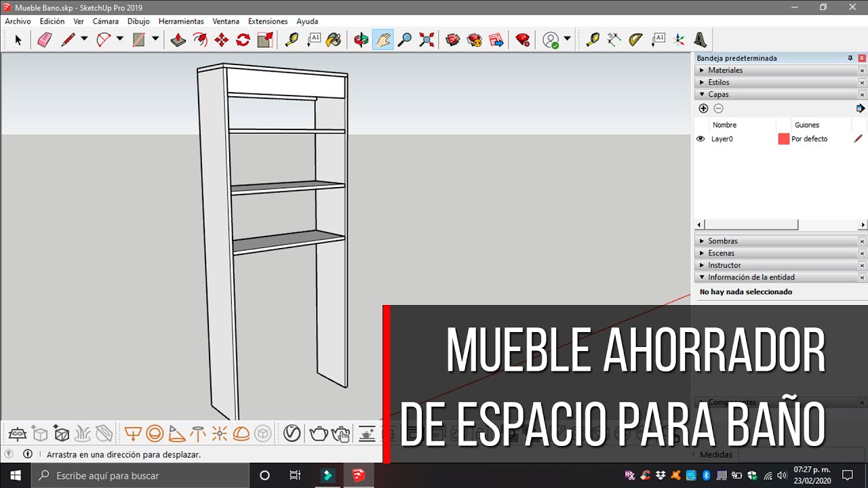Expand the Estilos panel

776,83
